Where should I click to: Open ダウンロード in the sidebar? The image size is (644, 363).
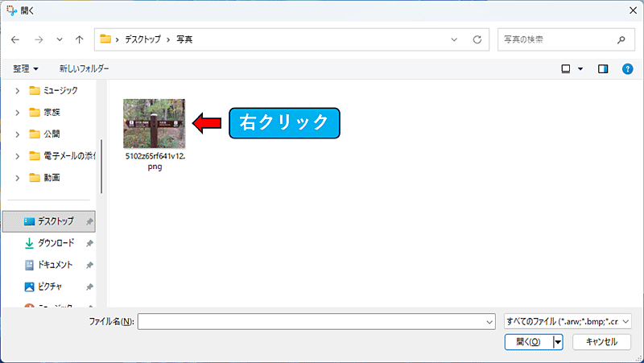pyautogui.click(x=56, y=242)
